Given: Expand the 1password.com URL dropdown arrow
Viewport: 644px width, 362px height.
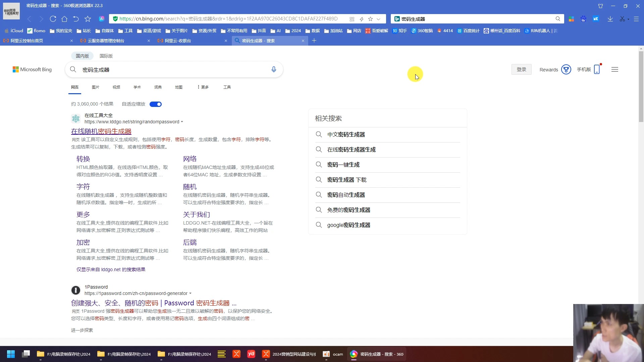Looking at the screenshot, I should [x=190, y=294].
